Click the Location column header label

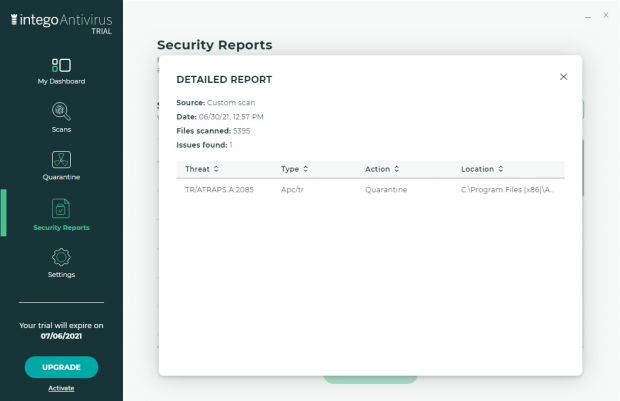click(477, 169)
